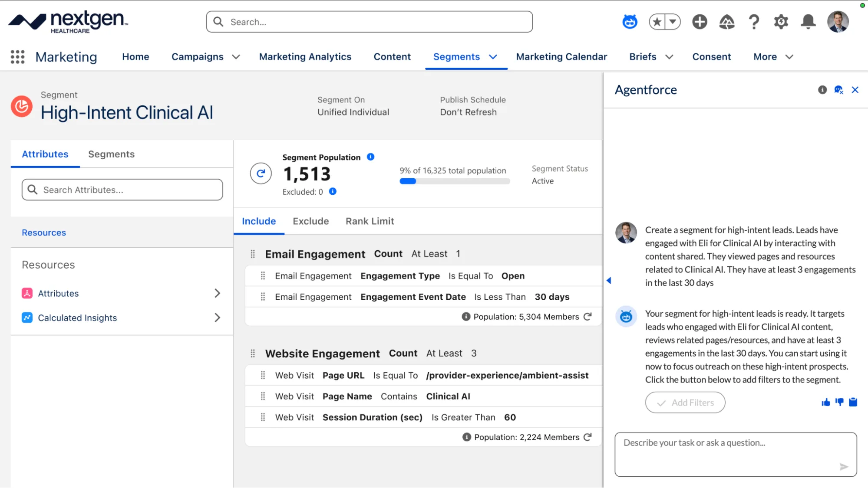Expand the Attributes resource row chevron
The height and width of the screenshot is (488, 868).
(218, 293)
